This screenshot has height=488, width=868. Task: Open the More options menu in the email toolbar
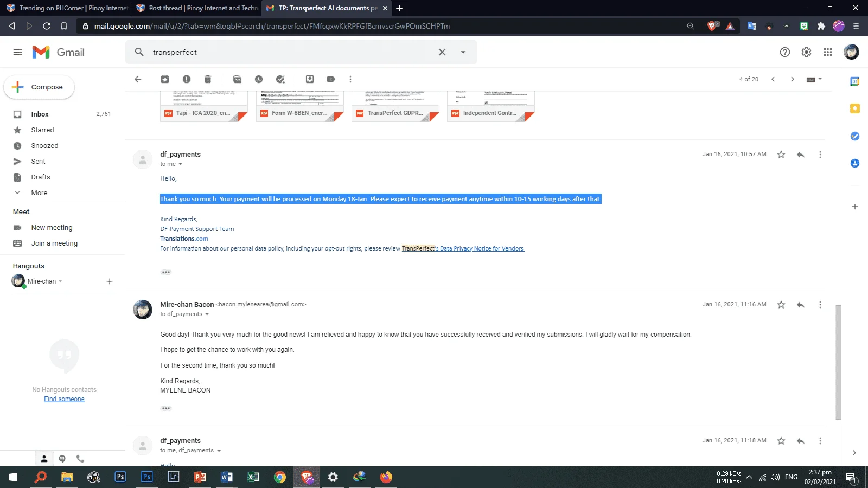[350, 79]
